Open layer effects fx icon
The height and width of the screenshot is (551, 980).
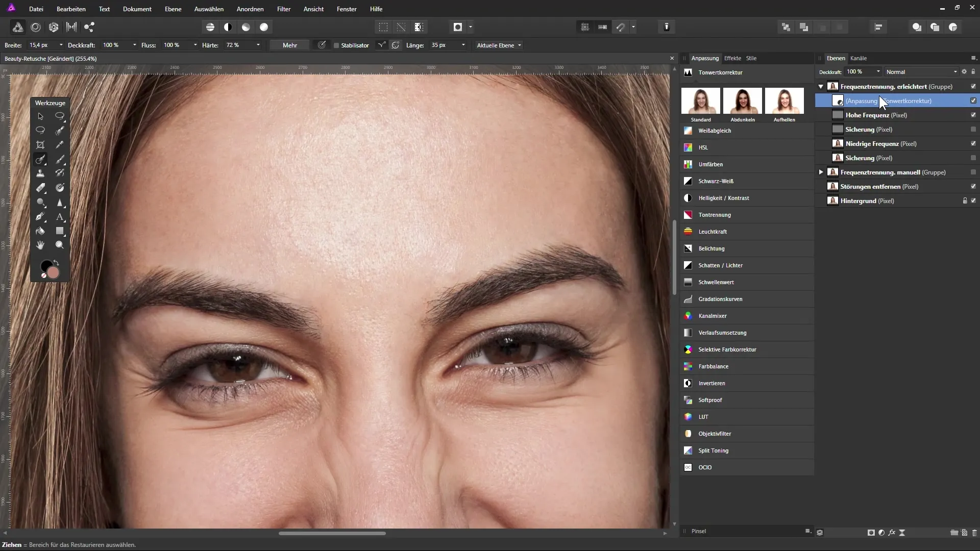click(892, 532)
